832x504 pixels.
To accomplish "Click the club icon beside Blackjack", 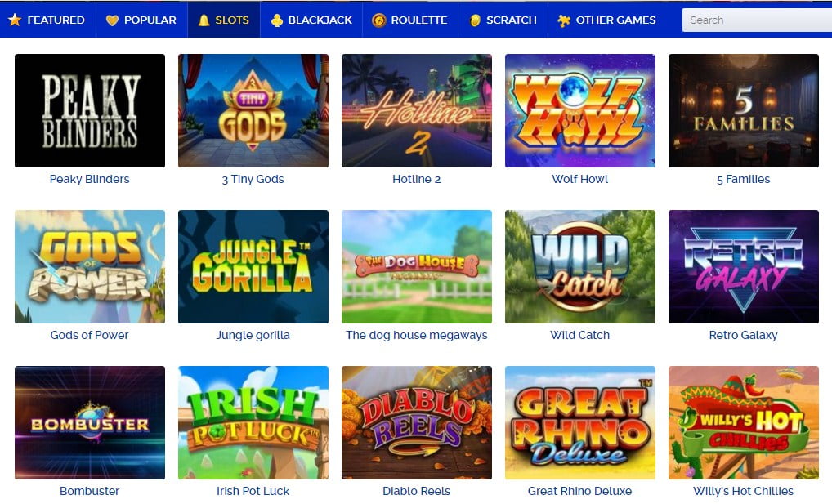I will tap(276, 20).
